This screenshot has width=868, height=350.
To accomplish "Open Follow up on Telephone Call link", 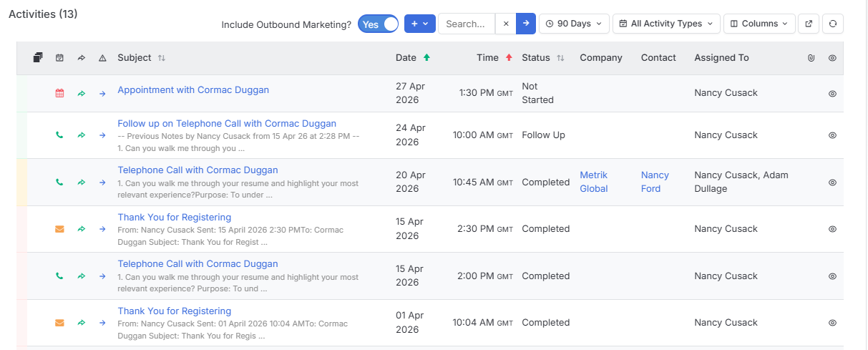I will 227,124.
